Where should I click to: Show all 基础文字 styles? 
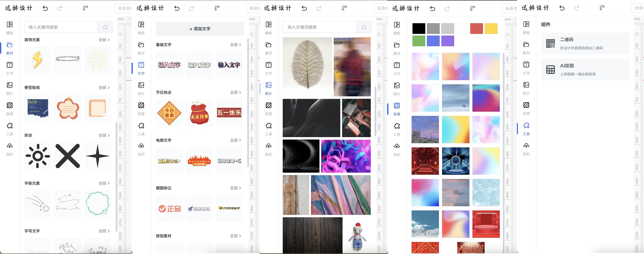click(236, 45)
